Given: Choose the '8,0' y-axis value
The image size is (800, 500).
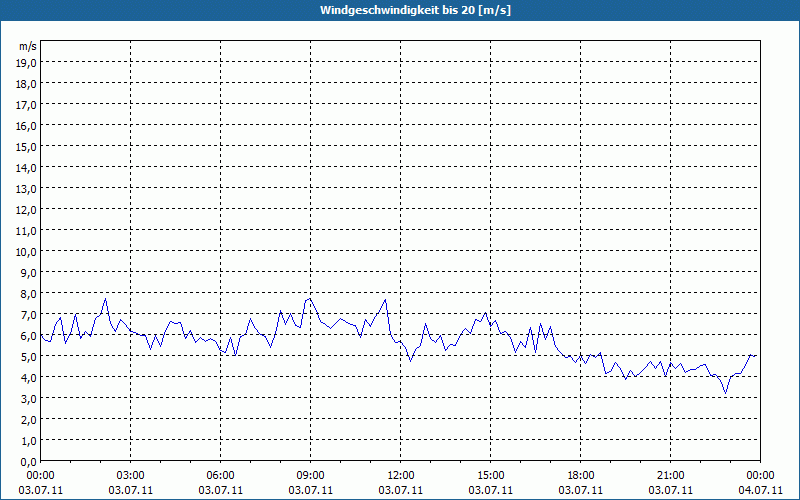Looking at the screenshot, I should pyautogui.click(x=29, y=293).
